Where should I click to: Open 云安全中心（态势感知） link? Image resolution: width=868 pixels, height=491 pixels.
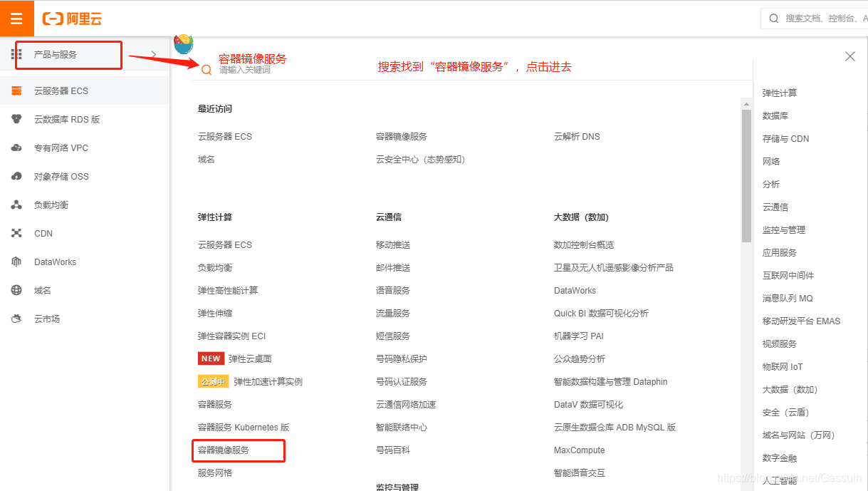tap(421, 160)
